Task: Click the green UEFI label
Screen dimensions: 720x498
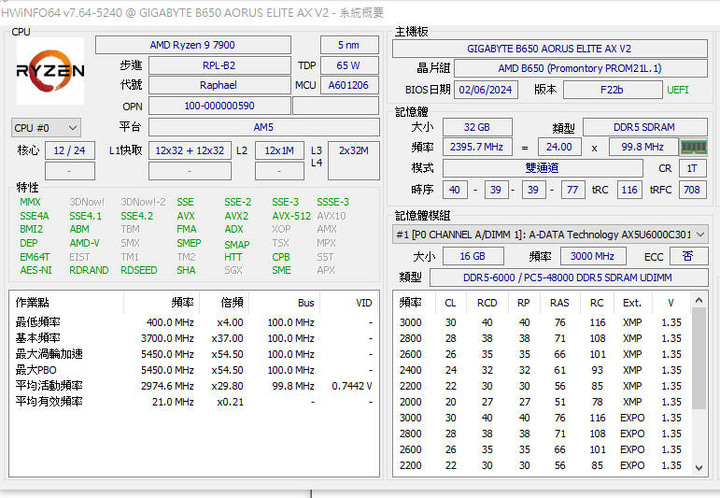Action: pyautogui.click(x=678, y=90)
